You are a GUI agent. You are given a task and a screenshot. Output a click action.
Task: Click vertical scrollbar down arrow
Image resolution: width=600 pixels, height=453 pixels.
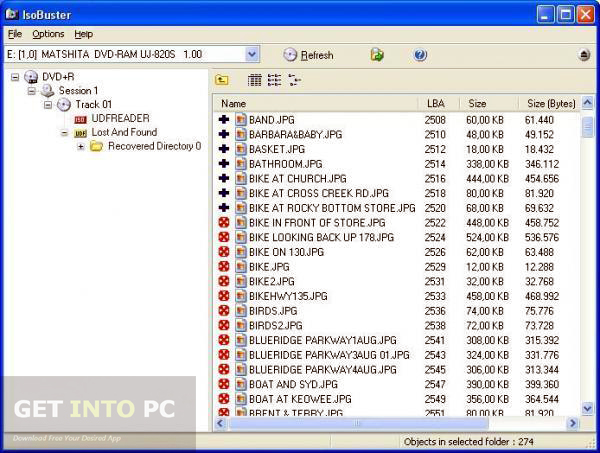click(587, 408)
